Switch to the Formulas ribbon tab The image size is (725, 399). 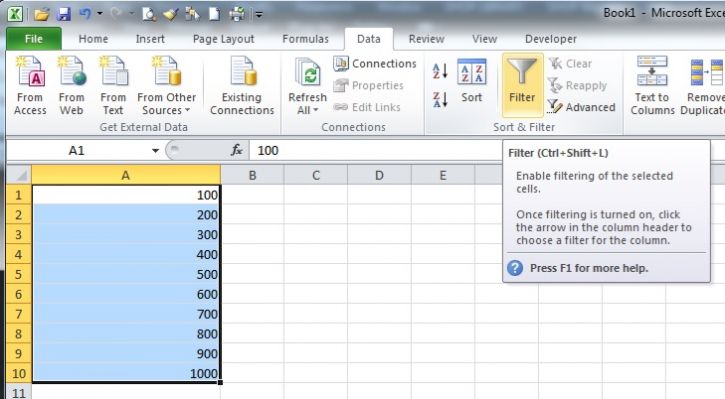(305, 39)
